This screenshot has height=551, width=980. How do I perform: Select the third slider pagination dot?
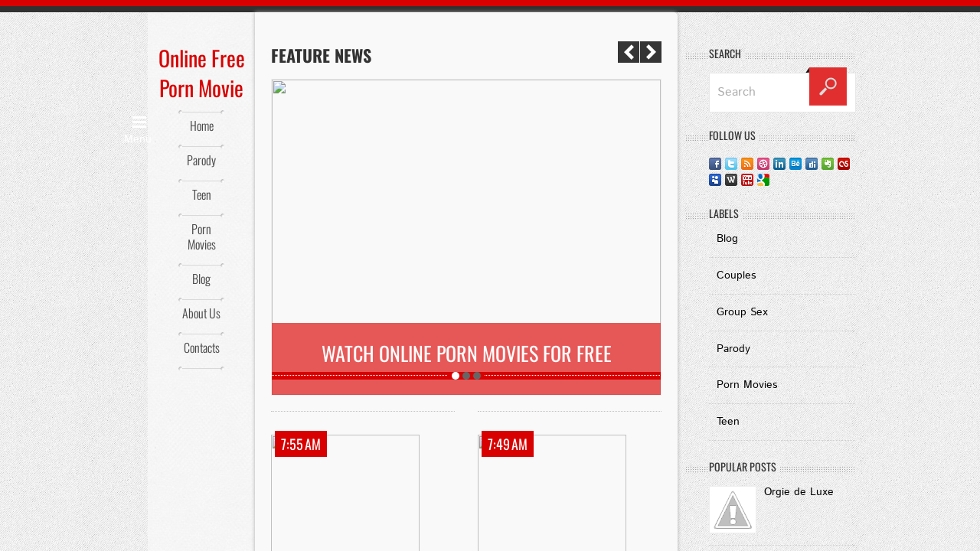477,376
